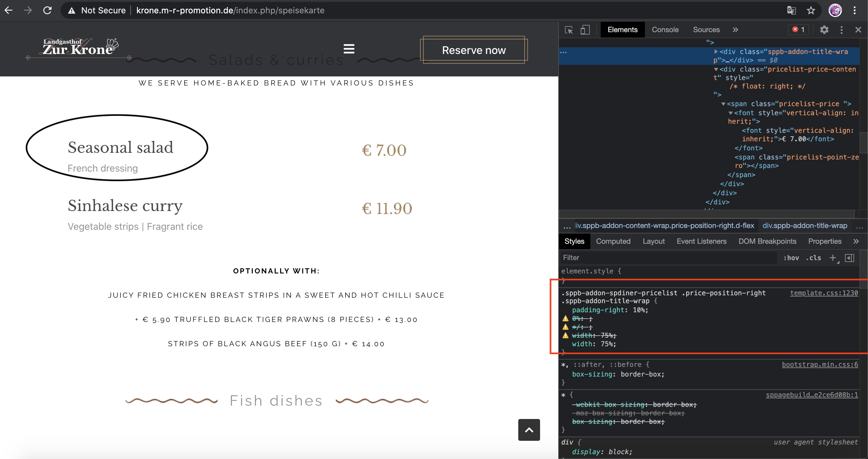Open the Computed styles tab
Image resolution: width=868 pixels, height=459 pixels.
pos(613,241)
